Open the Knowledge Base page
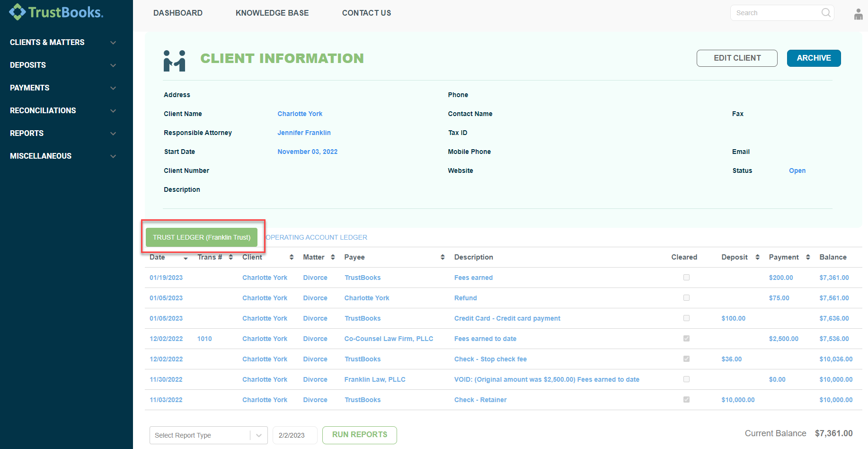This screenshot has height=449, width=868. pos(272,13)
